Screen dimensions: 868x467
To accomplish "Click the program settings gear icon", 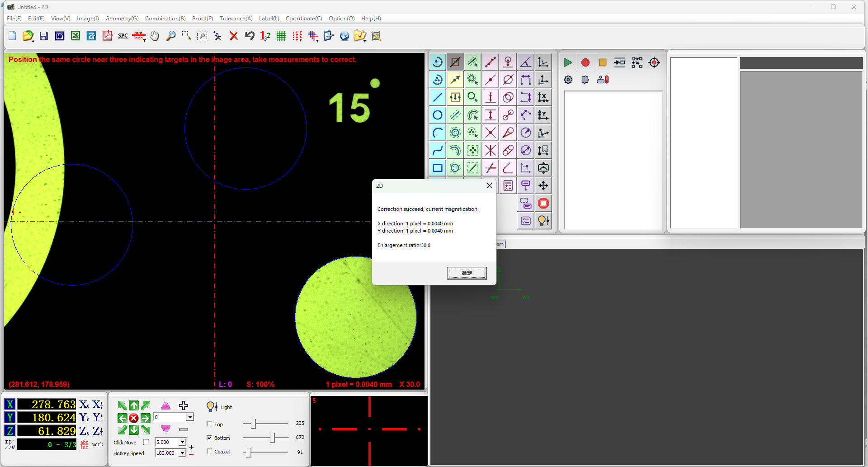I will coord(568,80).
